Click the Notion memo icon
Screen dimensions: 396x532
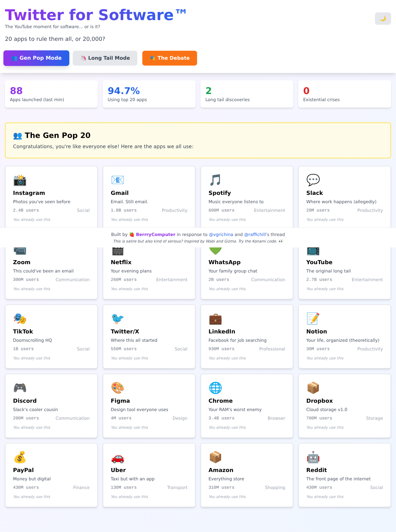click(x=313, y=318)
